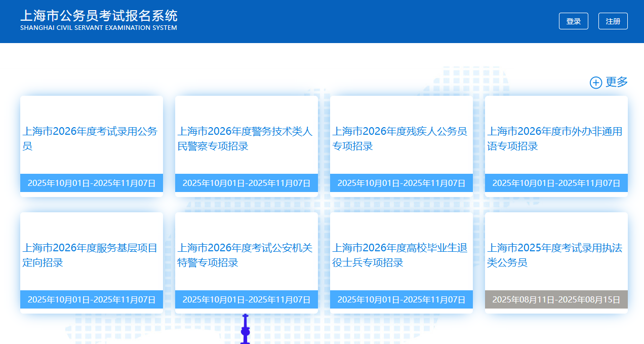Click date bar under 服务基层项目 card

point(92,299)
